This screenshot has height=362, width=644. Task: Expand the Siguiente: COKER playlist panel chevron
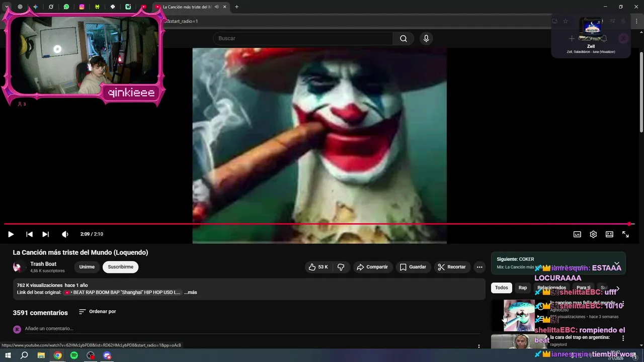pos(617,263)
